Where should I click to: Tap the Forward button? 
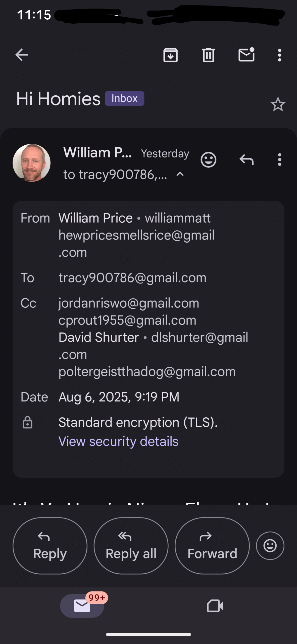click(212, 546)
